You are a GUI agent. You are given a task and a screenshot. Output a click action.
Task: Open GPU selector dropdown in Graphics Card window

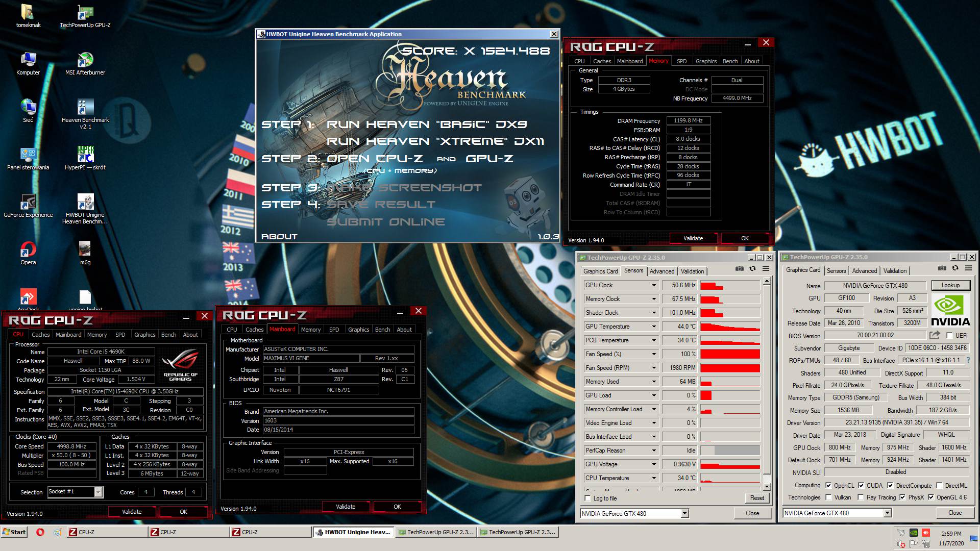coord(887,513)
